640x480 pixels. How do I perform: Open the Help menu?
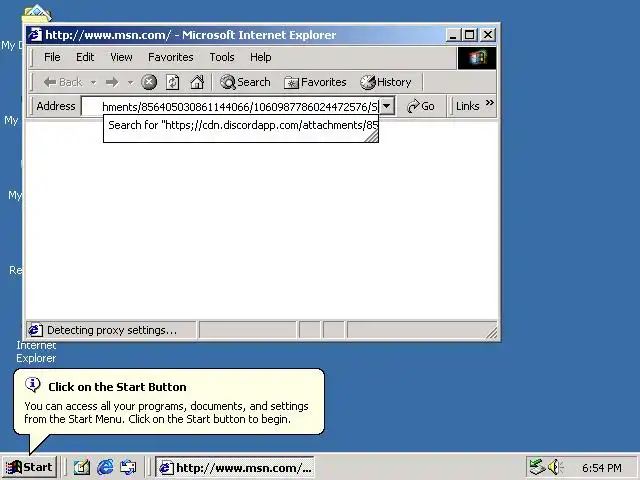click(x=260, y=57)
